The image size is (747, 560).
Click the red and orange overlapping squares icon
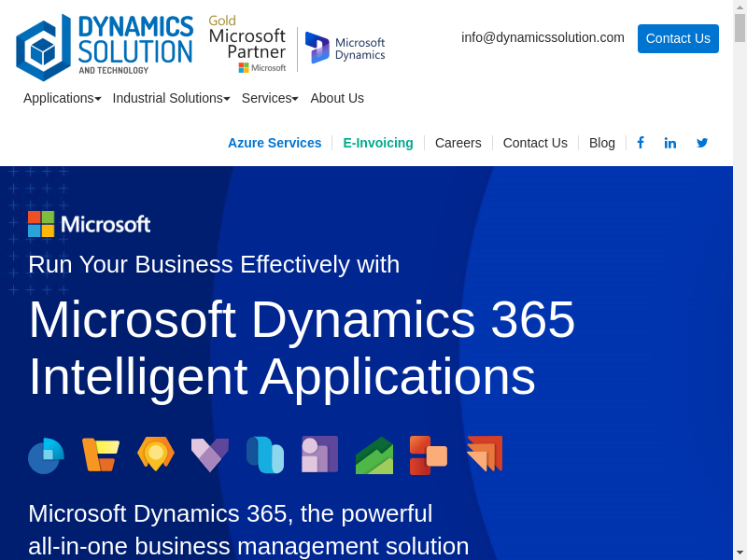coord(429,455)
